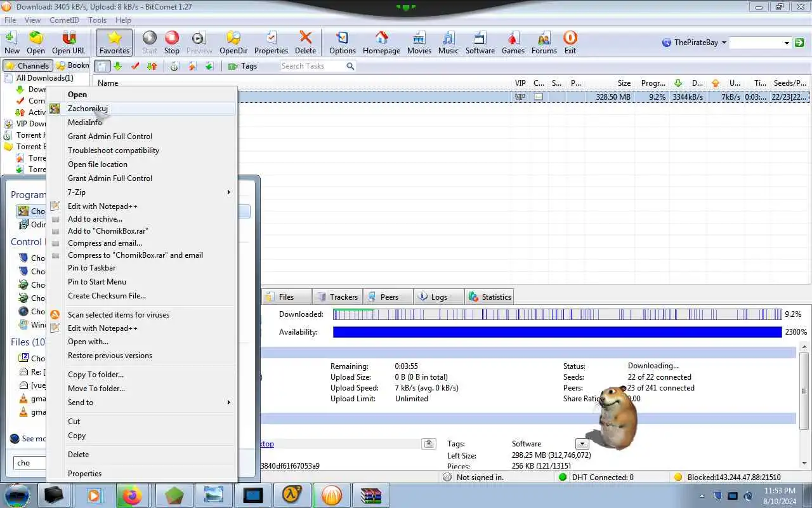Switch to the Statistics tab
The image size is (812, 508).
tap(489, 297)
